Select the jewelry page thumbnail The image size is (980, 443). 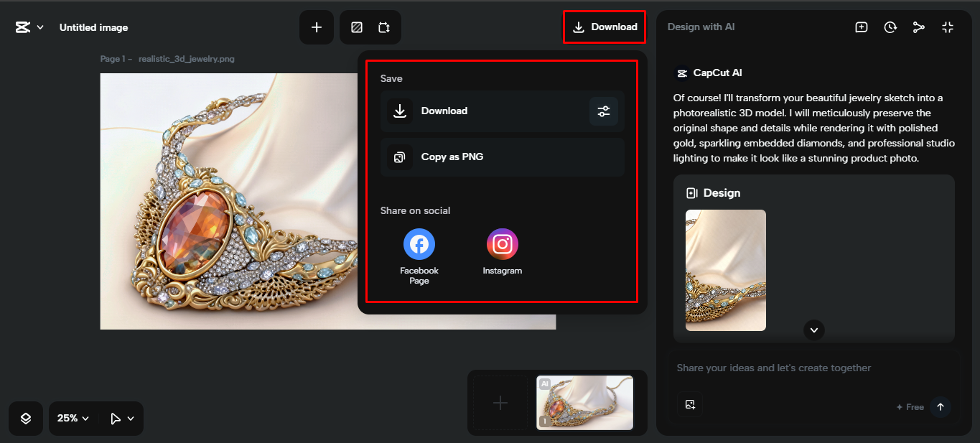(x=584, y=403)
